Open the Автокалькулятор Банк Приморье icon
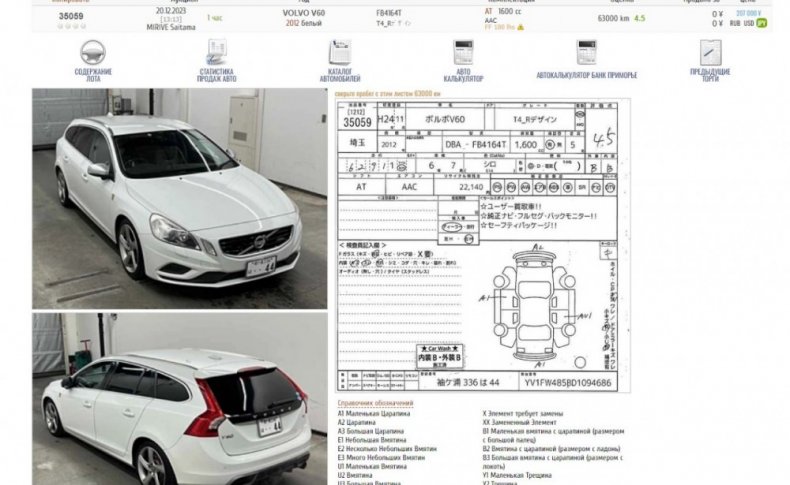The image size is (790, 485). click(586, 52)
